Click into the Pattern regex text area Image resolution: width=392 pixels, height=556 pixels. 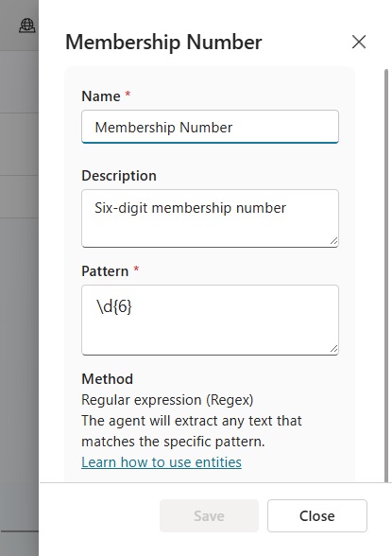click(210, 320)
